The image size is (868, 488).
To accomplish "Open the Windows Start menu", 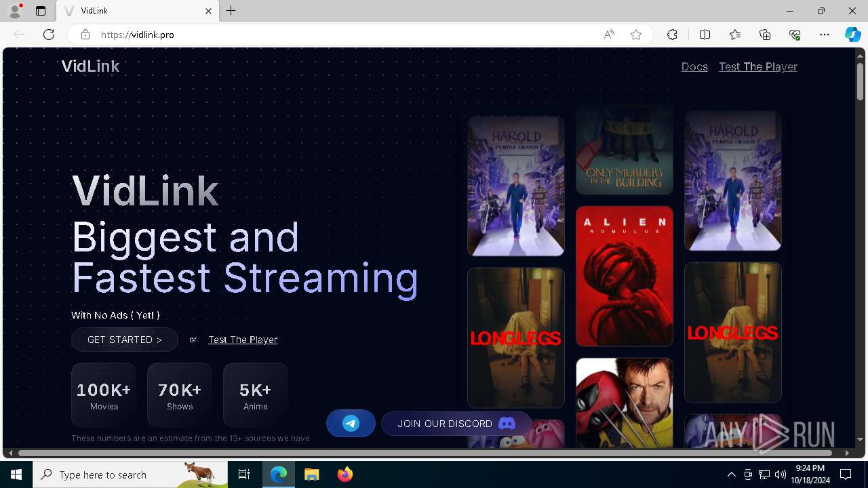I will [x=16, y=474].
